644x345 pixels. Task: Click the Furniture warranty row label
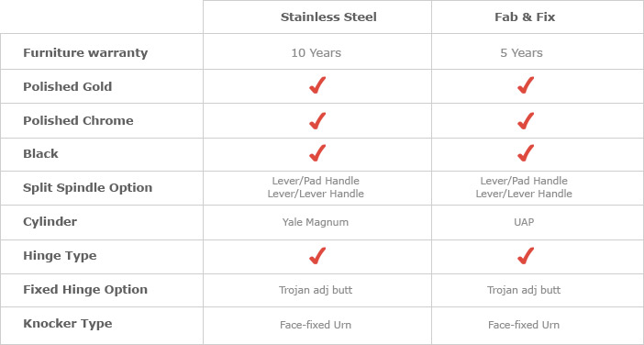click(x=85, y=53)
